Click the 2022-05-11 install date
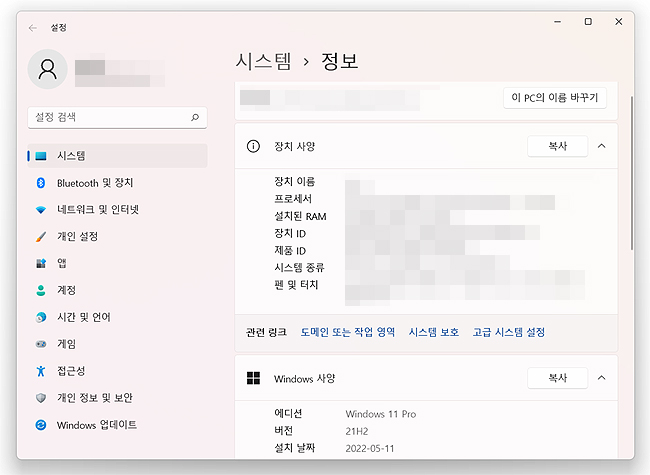Viewport: 650px width, 475px height. tap(370, 448)
